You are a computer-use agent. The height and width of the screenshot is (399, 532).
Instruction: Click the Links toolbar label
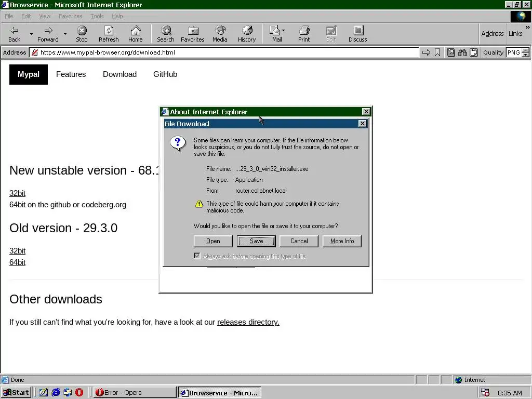pyautogui.click(x=515, y=34)
